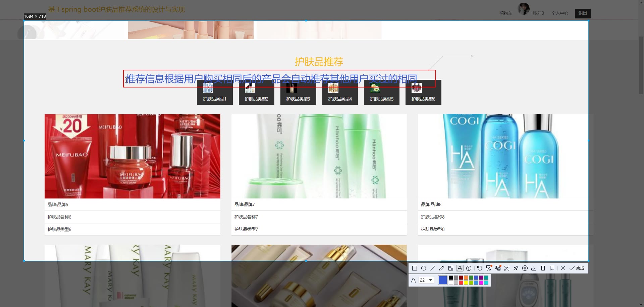
Task: Click the bookmark icon in screenshot toolbar
Action: pos(552,268)
